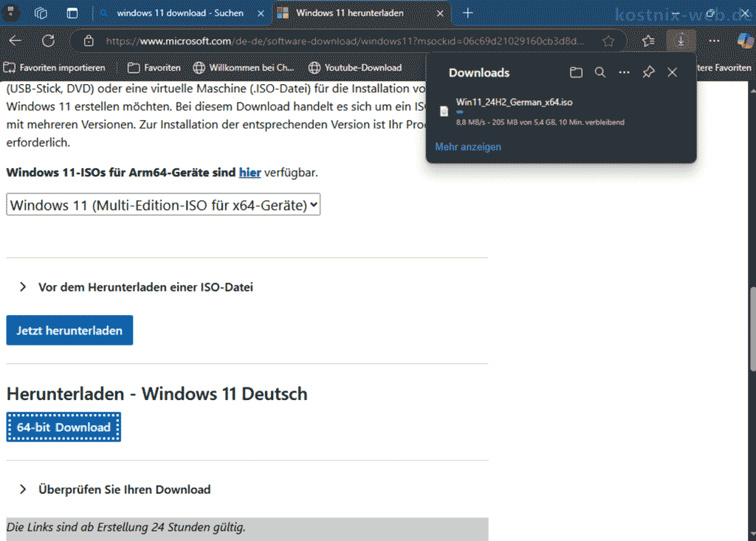Click the ISO file icon in Downloads
The width and height of the screenshot is (756, 541).
[x=444, y=111]
